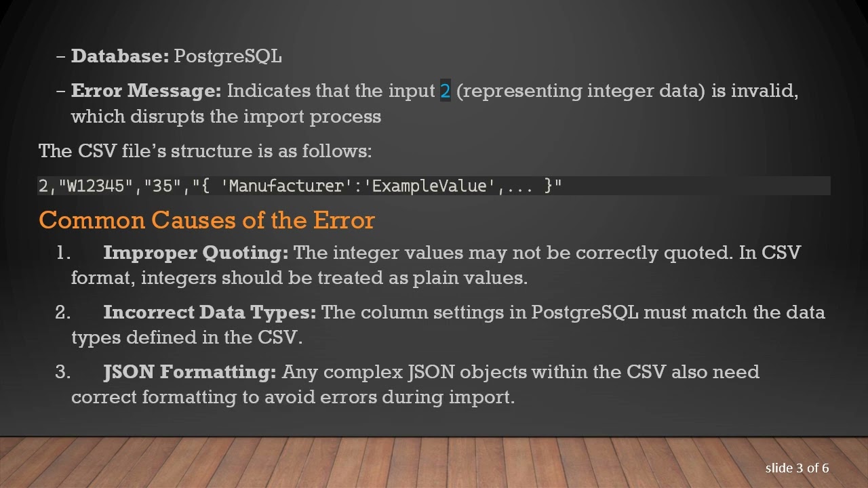The width and height of the screenshot is (868, 488).
Task: Select the bold "JSON Formatting:" label
Action: [x=190, y=372]
